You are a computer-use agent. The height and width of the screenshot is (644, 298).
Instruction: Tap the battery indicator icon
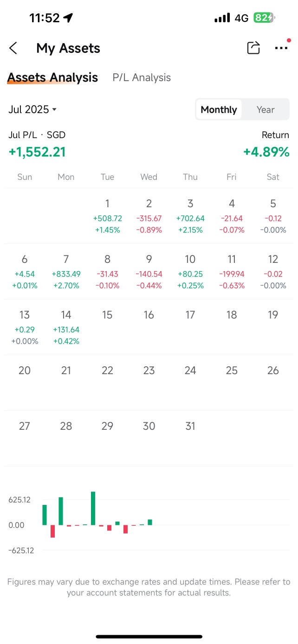tap(265, 18)
